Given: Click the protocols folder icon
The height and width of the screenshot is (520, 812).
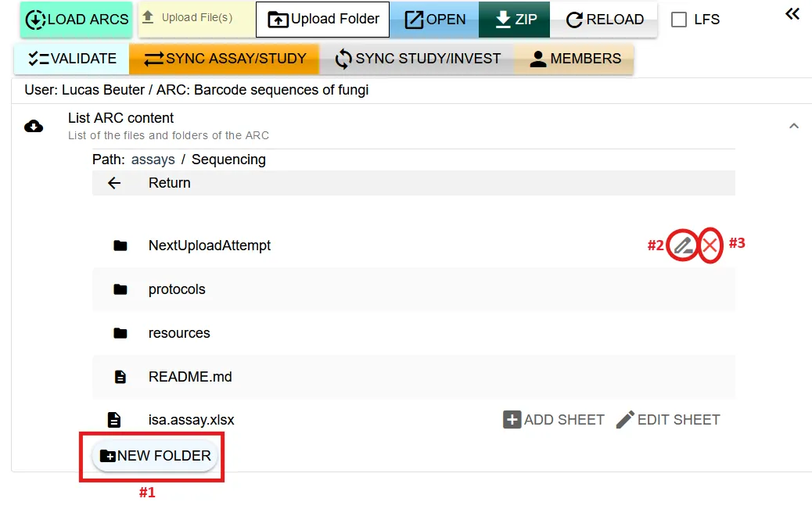Looking at the screenshot, I should pyautogui.click(x=120, y=289).
